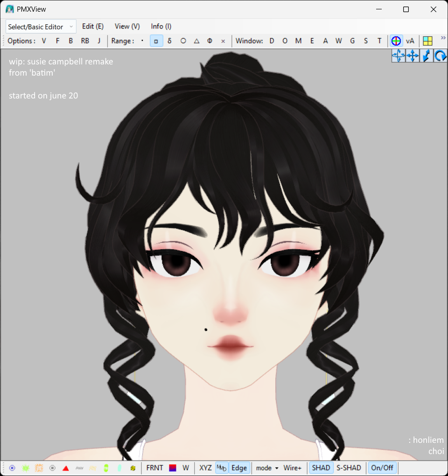Toggle the Edge rendering button

pyautogui.click(x=239, y=468)
